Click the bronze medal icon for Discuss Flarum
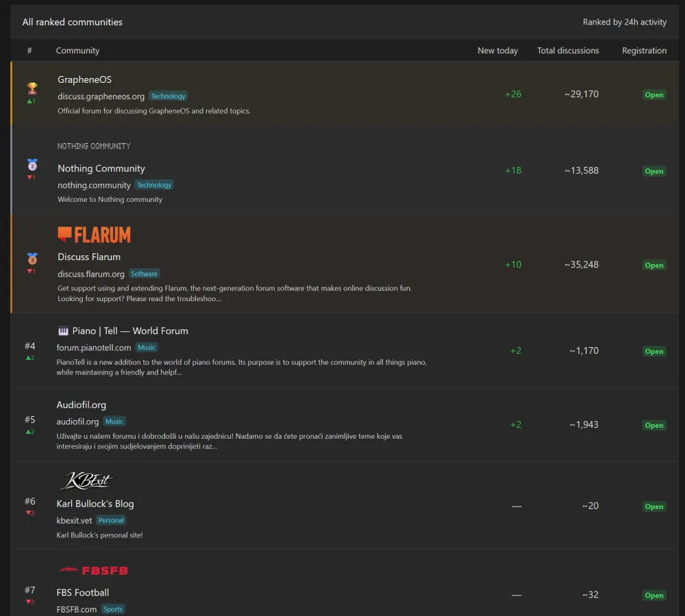The width and height of the screenshot is (685, 616). coord(32,259)
